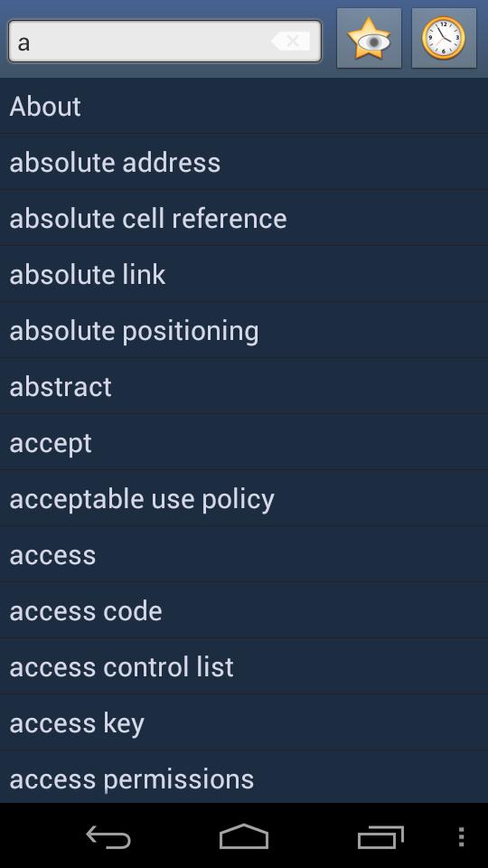
Task: Clear the search field text
Action: [291, 41]
